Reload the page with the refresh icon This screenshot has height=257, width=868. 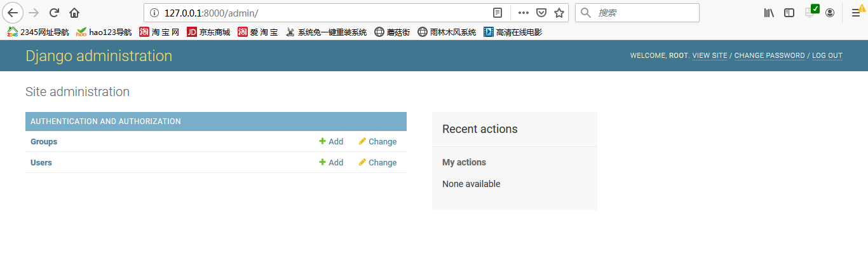[55, 13]
